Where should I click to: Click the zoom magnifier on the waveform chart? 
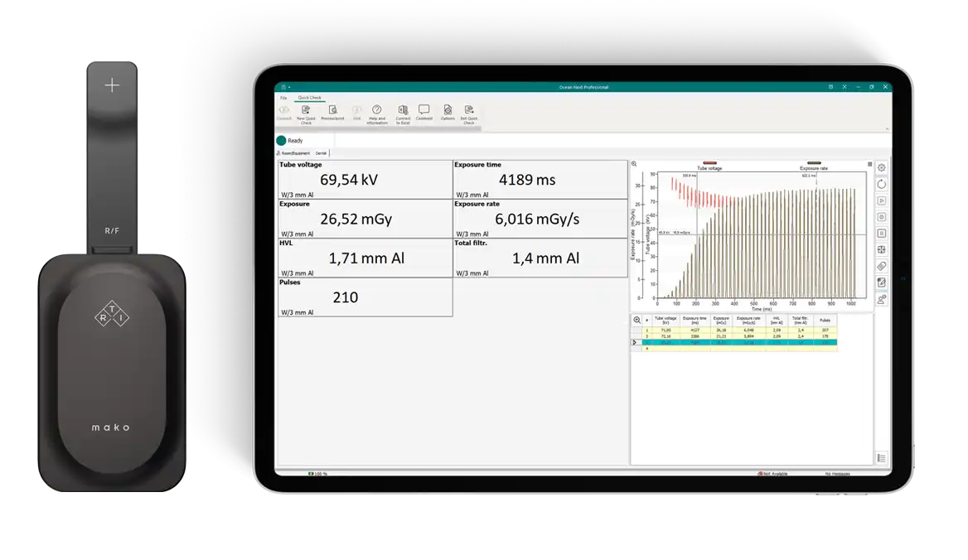(635, 164)
